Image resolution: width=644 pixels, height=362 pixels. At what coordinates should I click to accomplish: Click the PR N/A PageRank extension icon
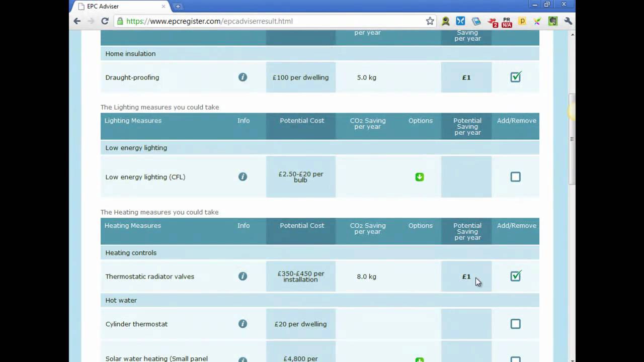(507, 22)
